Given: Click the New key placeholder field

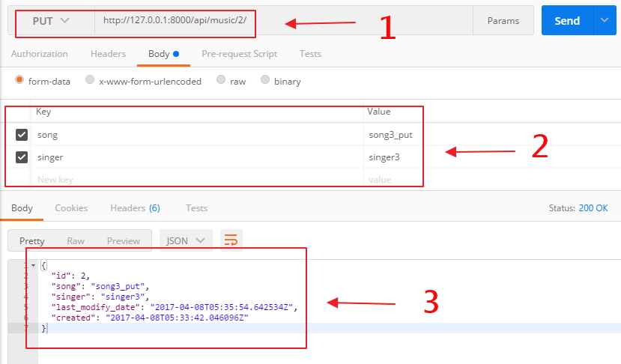Looking at the screenshot, I should click(x=197, y=180).
